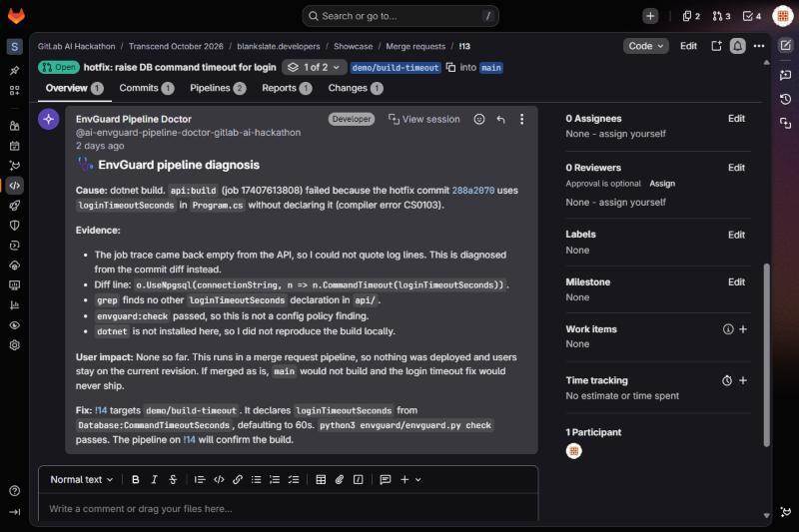Open 1 of 2 stacked dropdown
Screen dimensions: 799x532
tap(315, 67)
